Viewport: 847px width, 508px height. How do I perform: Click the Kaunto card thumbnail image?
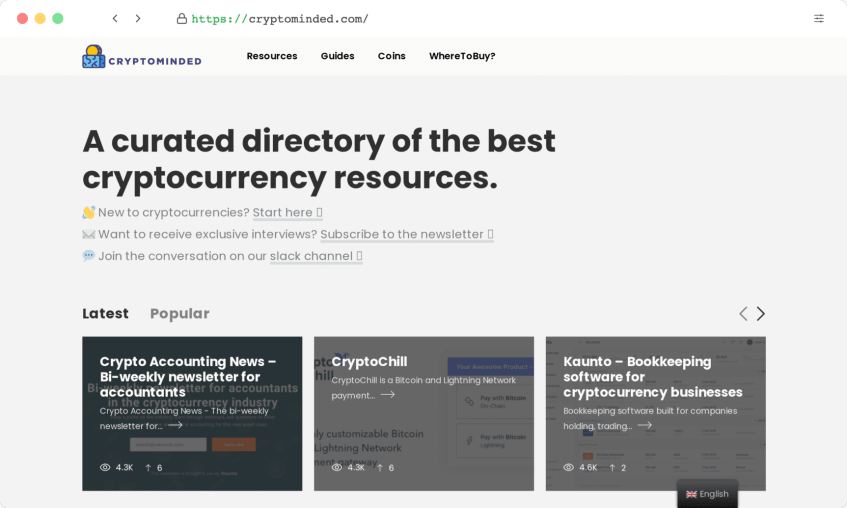[x=656, y=414]
